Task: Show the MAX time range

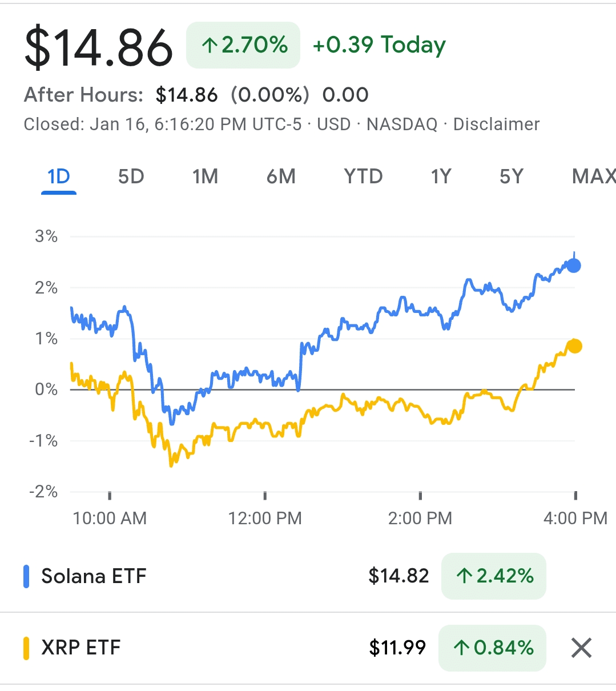Action: (x=593, y=177)
